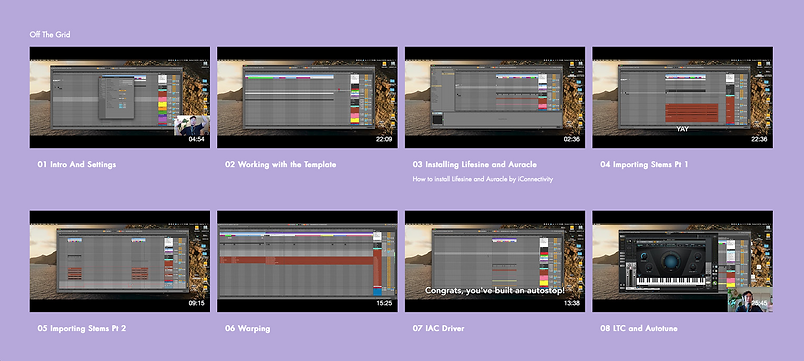The image size is (804, 361).
Task: Click the 04:54 duration label
Action: [196, 139]
